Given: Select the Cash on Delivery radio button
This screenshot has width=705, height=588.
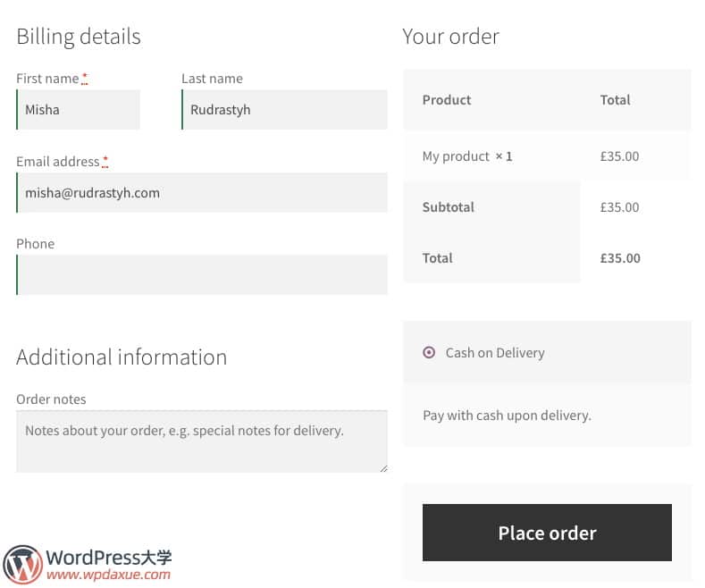Looking at the screenshot, I should point(429,352).
